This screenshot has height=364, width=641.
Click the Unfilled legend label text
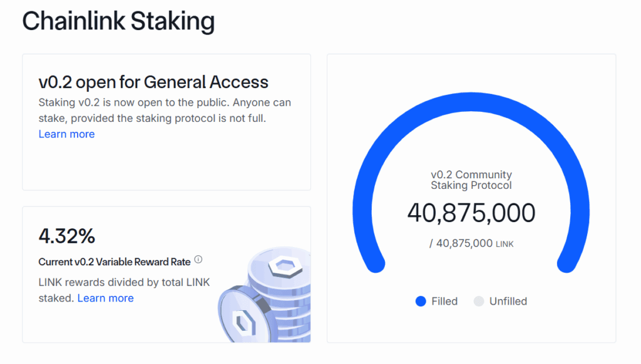(508, 301)
